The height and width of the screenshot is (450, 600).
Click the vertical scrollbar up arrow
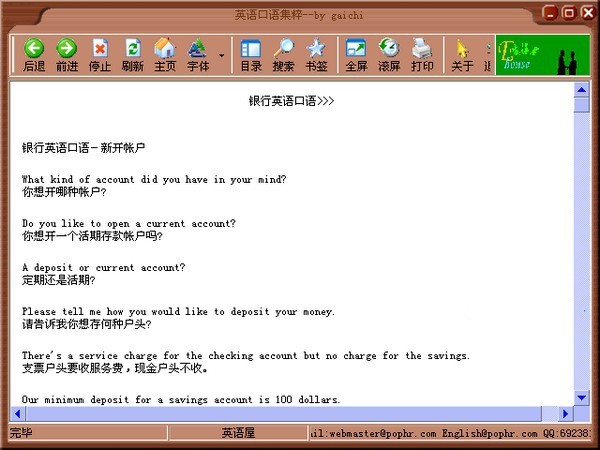(x=581, y=89)
